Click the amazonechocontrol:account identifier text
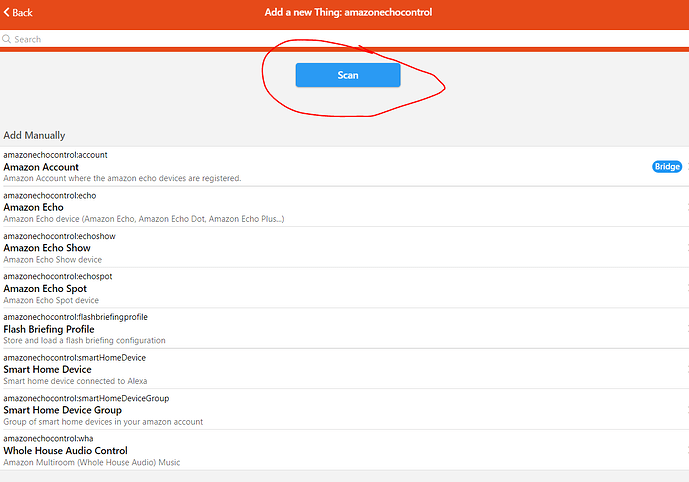 coord(55,155)
